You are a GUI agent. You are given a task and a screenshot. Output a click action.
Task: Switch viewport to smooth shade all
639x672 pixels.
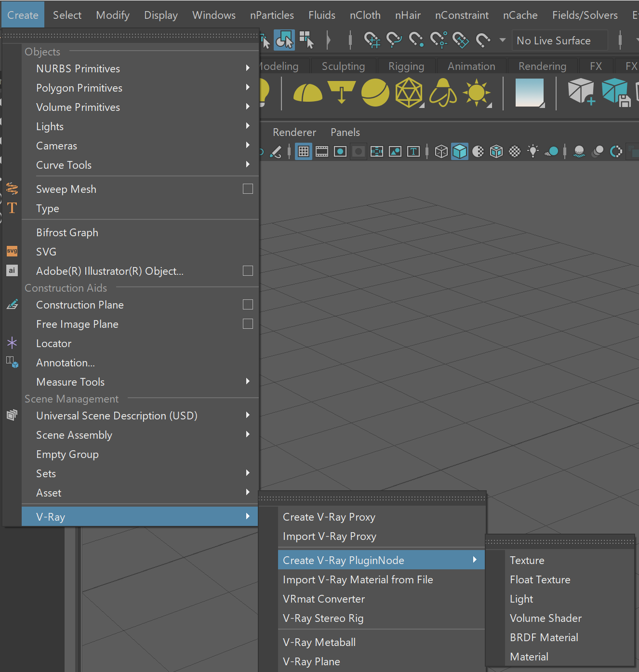[460, 152]
